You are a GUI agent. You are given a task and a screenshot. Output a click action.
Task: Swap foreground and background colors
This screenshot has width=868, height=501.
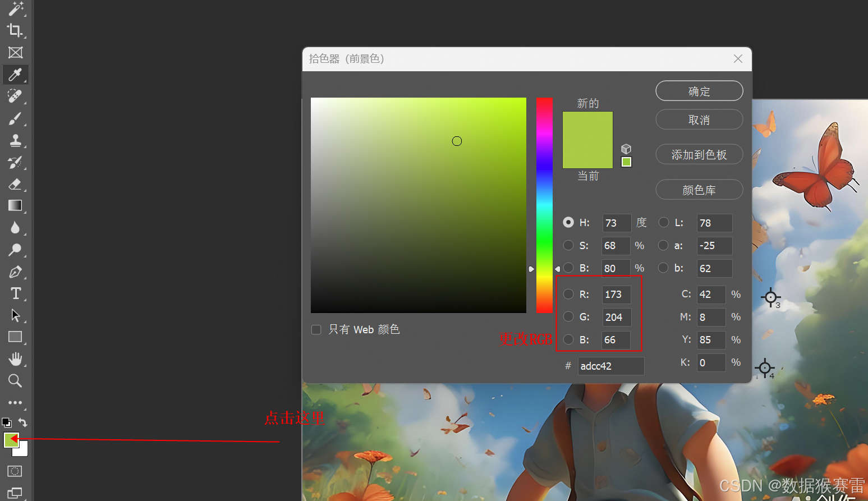click(x=22, y=422)
